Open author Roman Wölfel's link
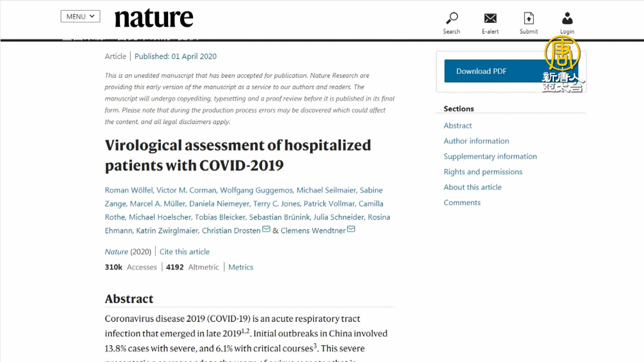 [129, 190]
